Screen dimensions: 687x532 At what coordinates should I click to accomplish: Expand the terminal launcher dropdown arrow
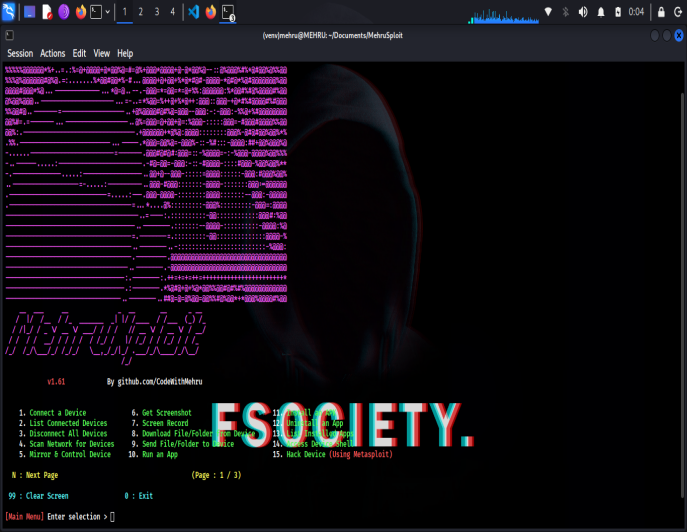pos(107,12)
